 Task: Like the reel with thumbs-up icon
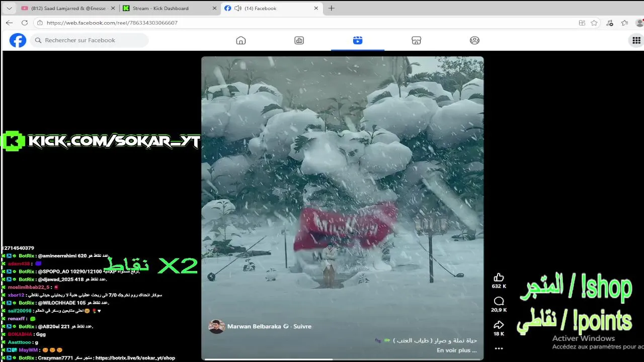(499, 277)
